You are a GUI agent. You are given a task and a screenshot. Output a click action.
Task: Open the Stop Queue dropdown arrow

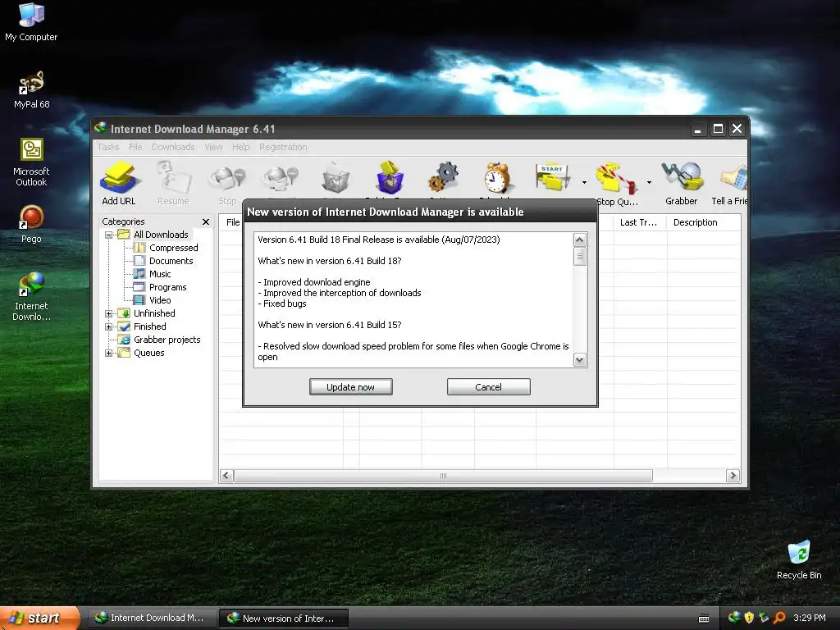[x=649, y=183]
